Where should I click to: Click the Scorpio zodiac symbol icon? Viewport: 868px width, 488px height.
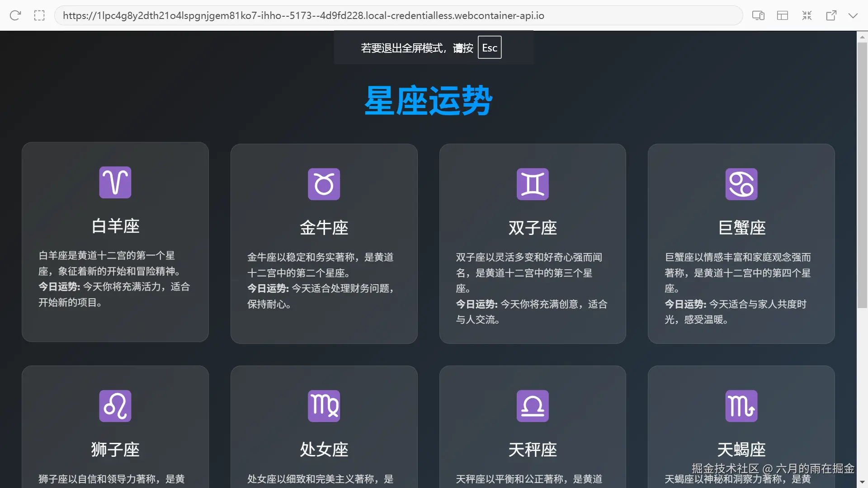pos(741,406)
